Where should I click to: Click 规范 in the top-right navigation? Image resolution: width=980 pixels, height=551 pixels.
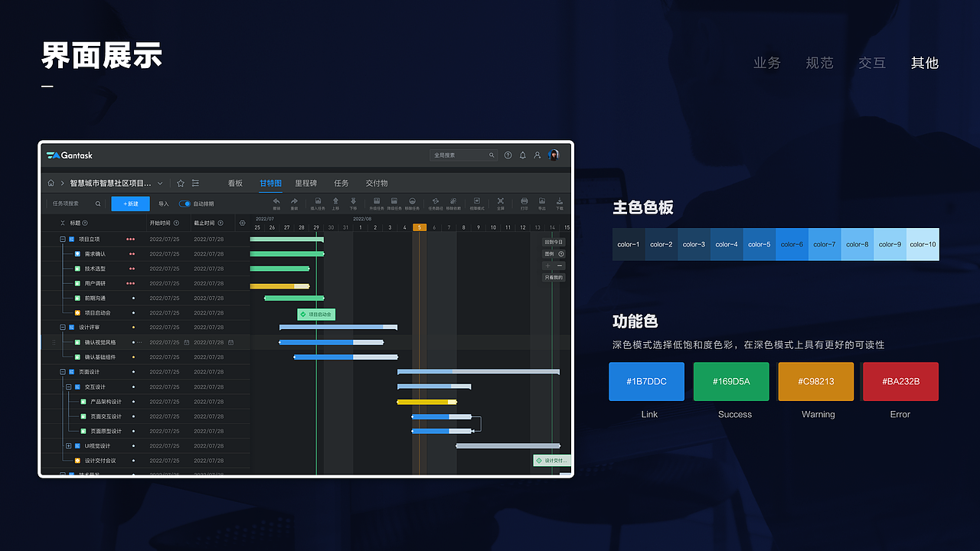click(x=819, y=63)
